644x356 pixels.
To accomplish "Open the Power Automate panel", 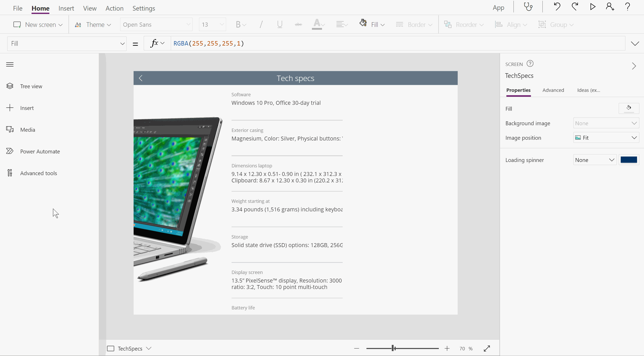I will pyautogui.click(x=40, y=151).
